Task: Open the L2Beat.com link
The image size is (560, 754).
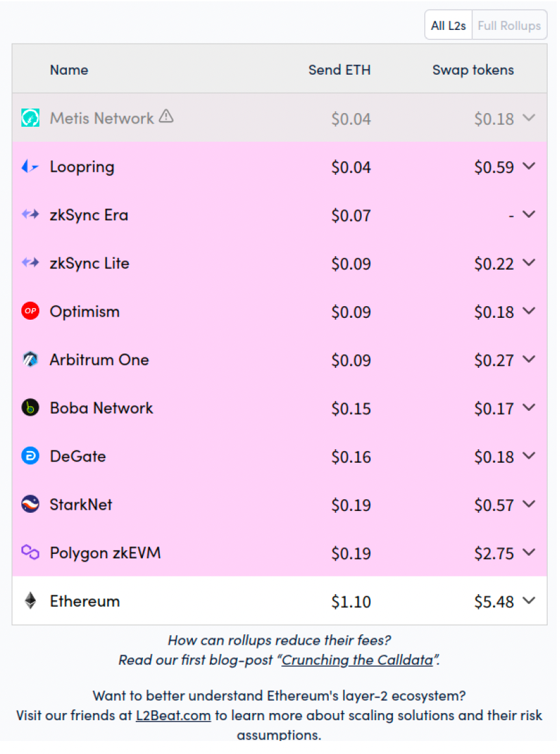Action: (173, 716)
